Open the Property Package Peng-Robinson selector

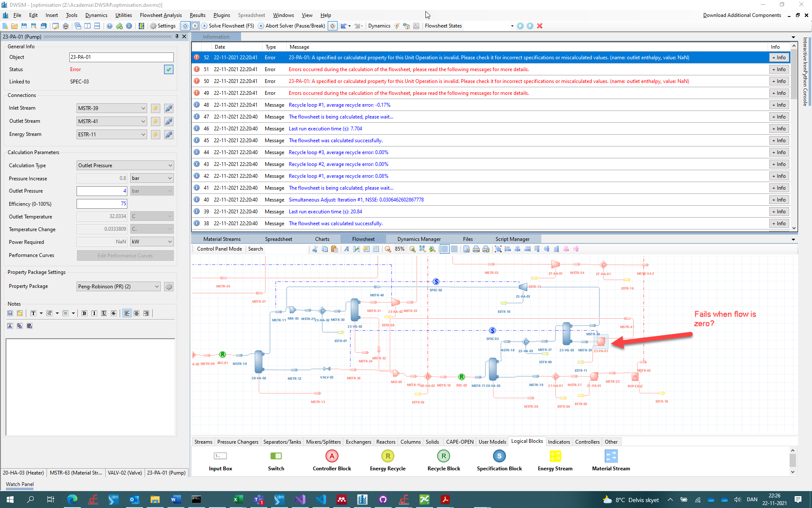coord(118,286)
